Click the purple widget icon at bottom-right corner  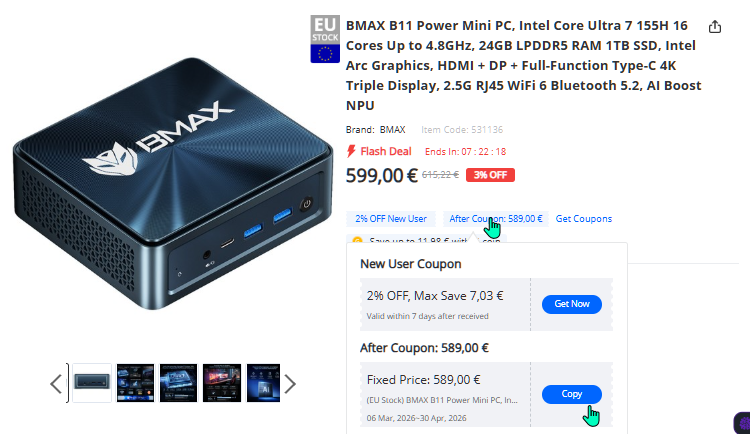[743, 423]
